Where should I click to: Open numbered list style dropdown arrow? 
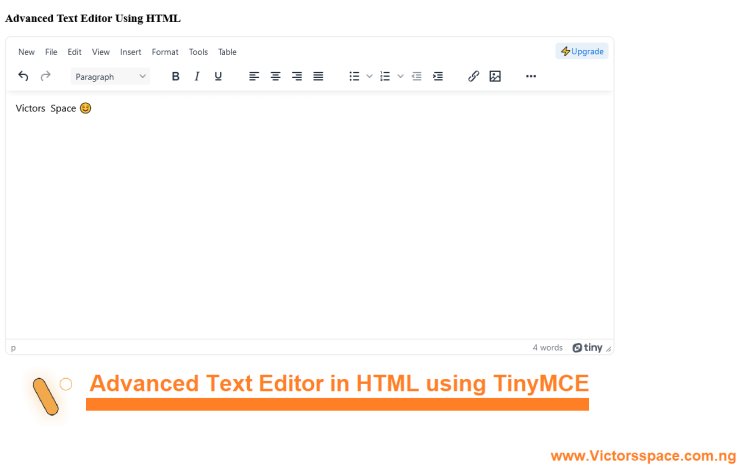(x=400, y=76)
